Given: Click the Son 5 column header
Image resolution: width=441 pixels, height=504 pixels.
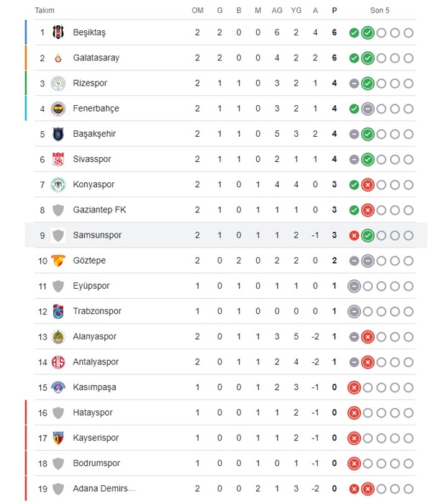Looking at the screenshot, I should click(380, 11).
